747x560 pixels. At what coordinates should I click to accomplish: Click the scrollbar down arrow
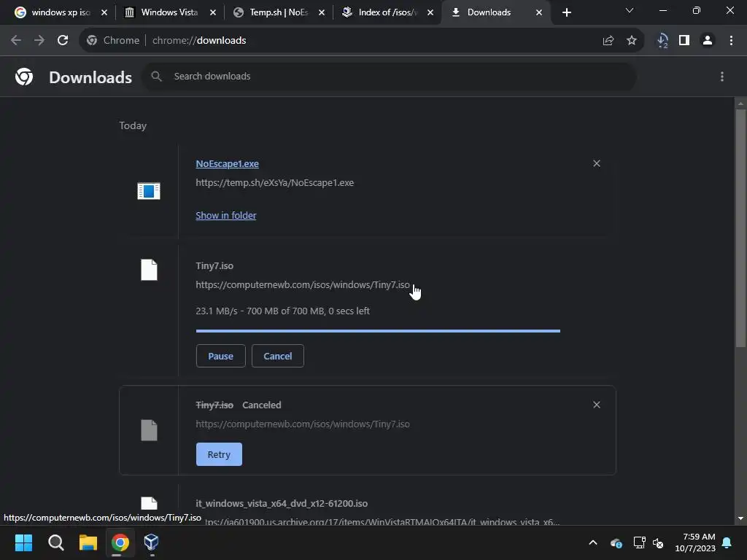pyautogui.click(x=740, y=518)
